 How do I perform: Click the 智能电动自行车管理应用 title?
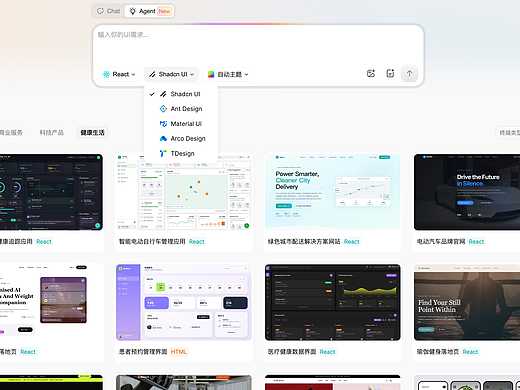click(x=152, y=241)
